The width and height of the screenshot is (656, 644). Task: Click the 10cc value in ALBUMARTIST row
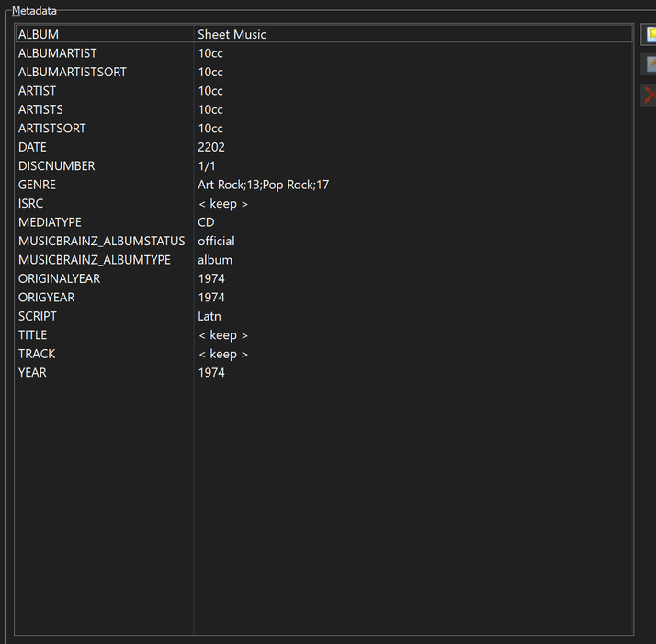(x=210, y=53)
